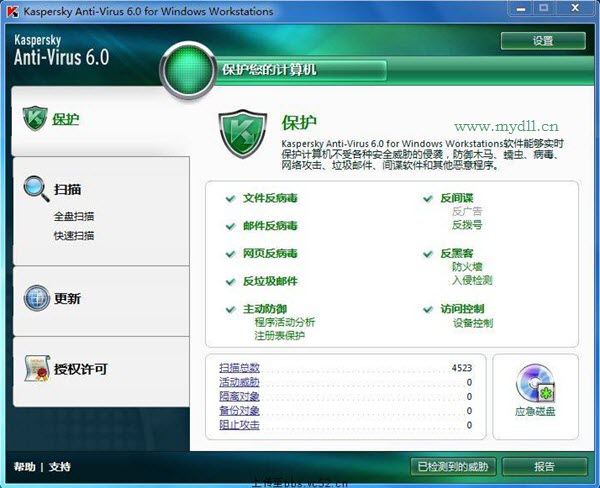This screenshot has width=600, height=488.
Task: Open 反垃圾邮件 component
Action: 270,281
